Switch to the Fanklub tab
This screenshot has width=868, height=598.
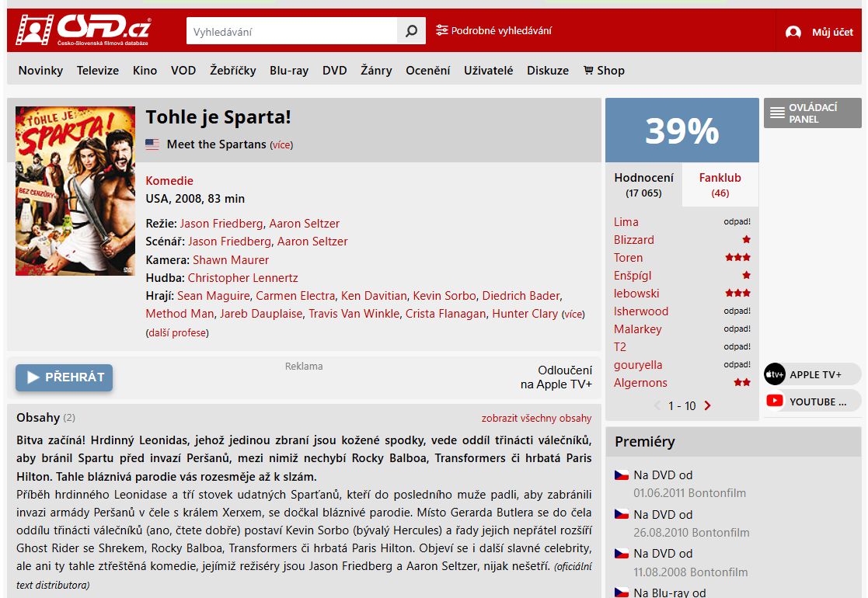[x=720, y=185]
